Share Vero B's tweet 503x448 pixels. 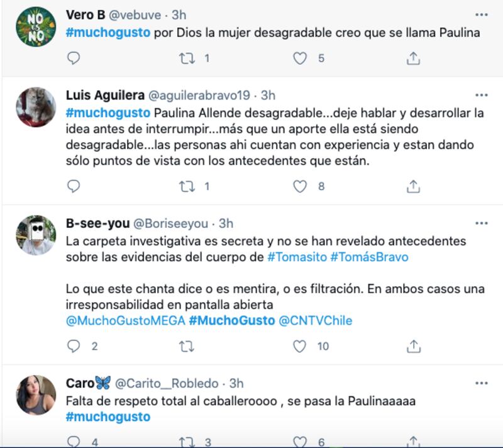tap(413, 58)
